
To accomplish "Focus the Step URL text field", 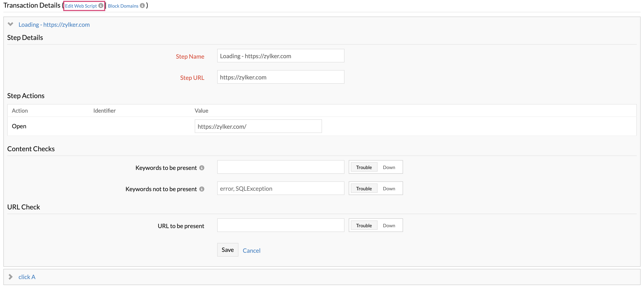I will click(280, 77).
